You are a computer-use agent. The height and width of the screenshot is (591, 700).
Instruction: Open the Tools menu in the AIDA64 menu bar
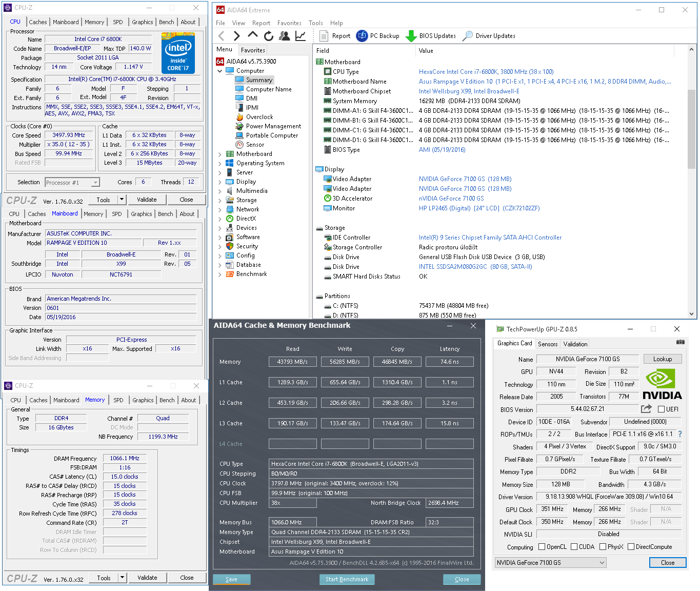coord(316,23)
